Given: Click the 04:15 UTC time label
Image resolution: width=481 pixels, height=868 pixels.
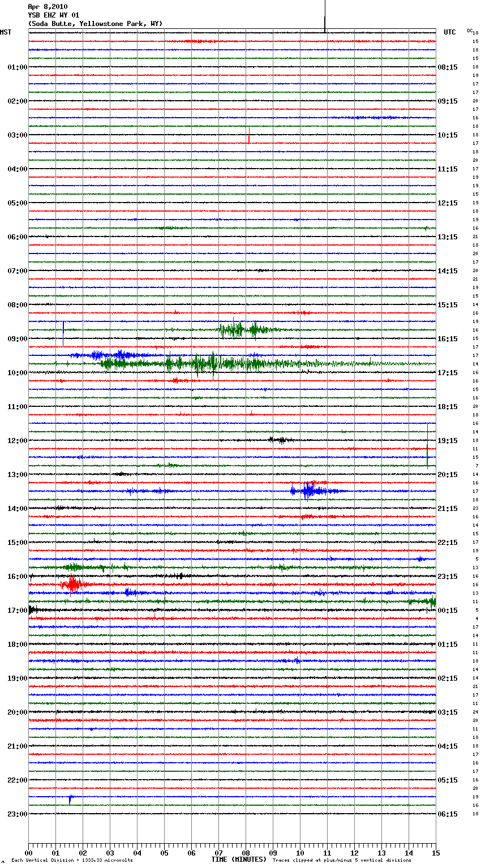Looking at the screenshot, I should tap(448, 746).
